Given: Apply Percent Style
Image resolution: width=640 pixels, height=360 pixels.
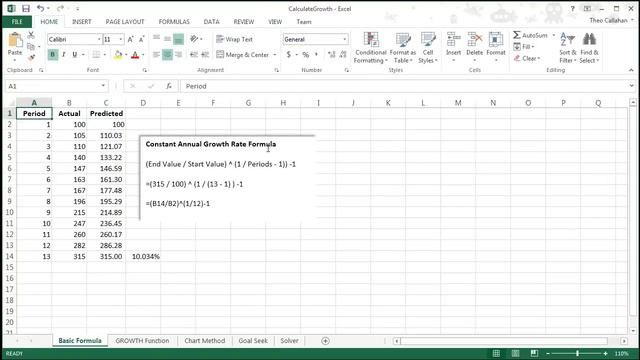Looking at the screenshot, I should pos(305,54).
